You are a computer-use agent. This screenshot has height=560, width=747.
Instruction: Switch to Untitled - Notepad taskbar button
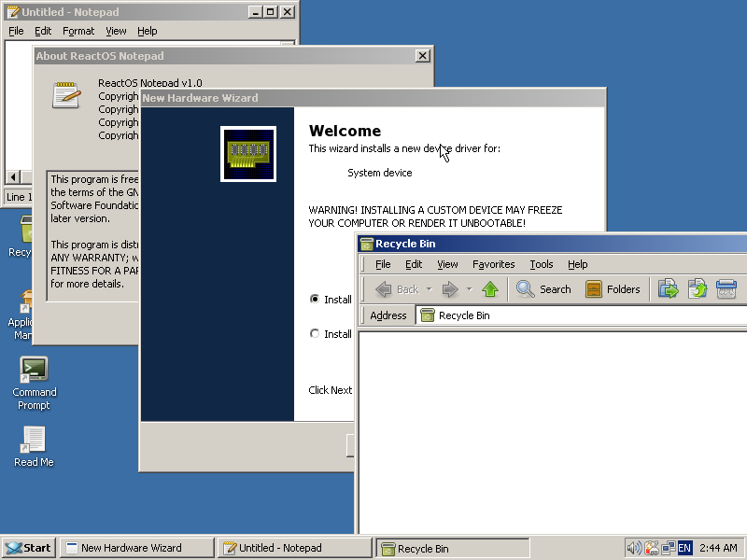[x=294, y=548]
